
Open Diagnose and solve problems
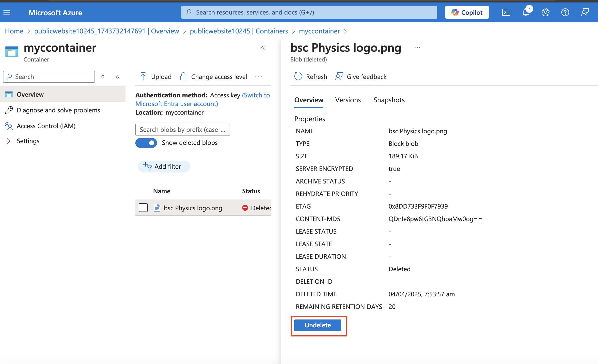pyautogui.click(x=58, y=110)
